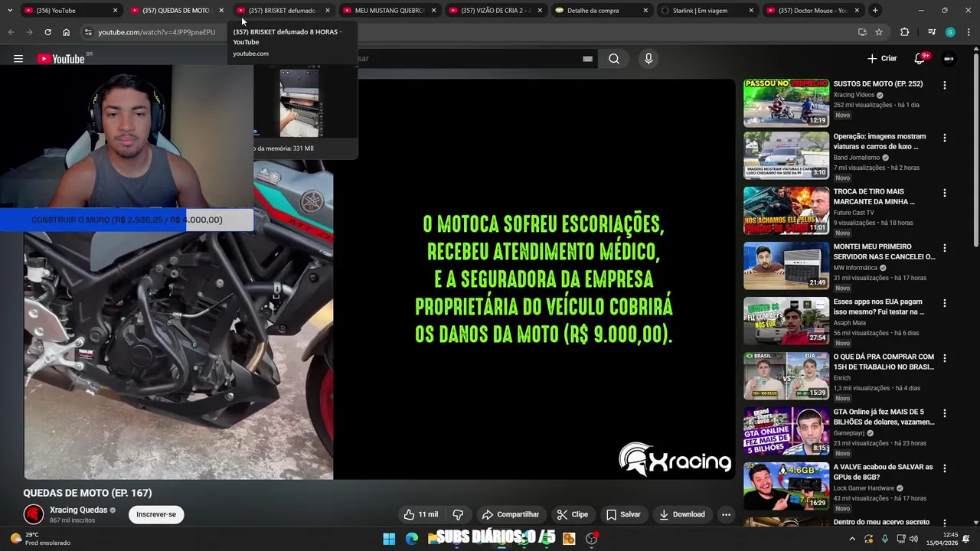Viewport: 980px width, 551px height.
Task: Go back with the browser back arrow
Action: click(x=11, y=32)
